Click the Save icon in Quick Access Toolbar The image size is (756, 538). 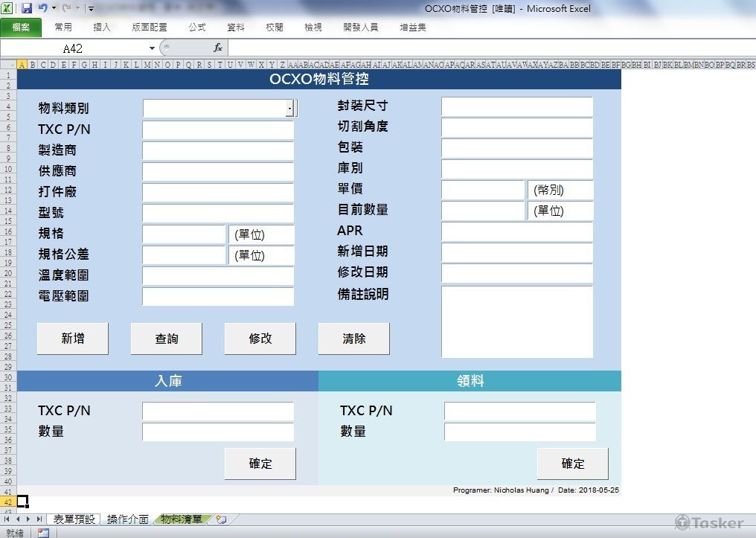coord(26,7)
